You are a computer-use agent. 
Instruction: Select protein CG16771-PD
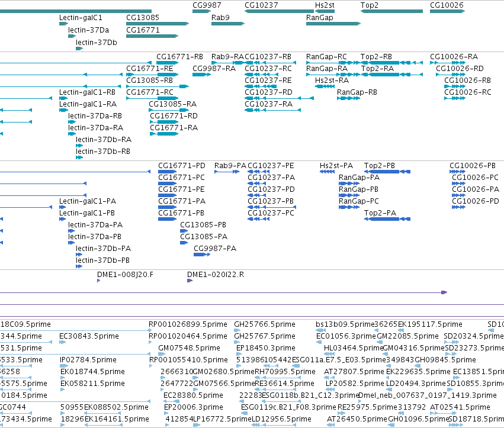(x=182, y=166)
